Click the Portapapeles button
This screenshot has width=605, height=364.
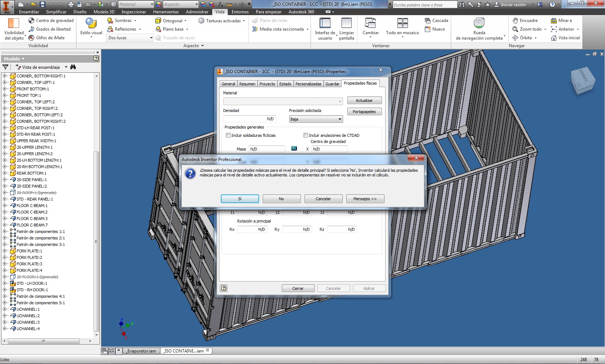364,112
